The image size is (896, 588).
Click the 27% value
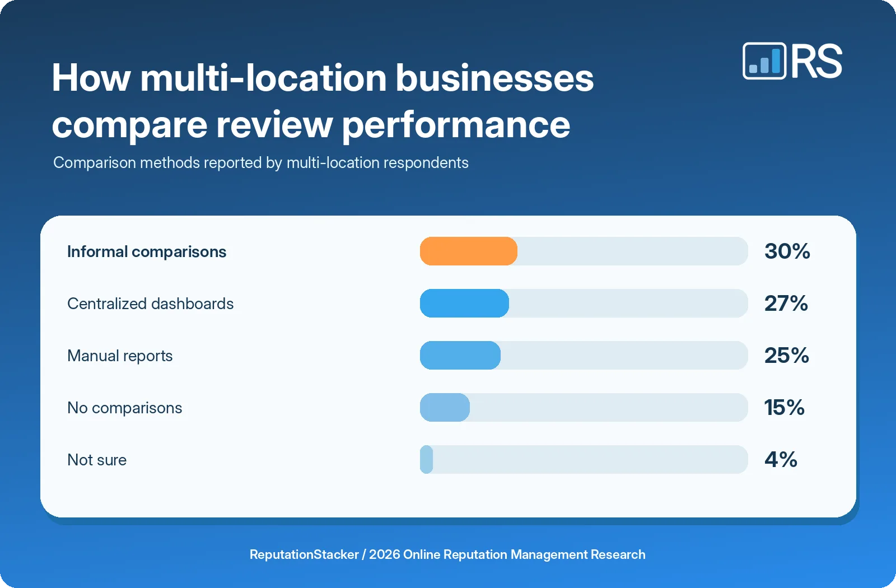(786, 304)
